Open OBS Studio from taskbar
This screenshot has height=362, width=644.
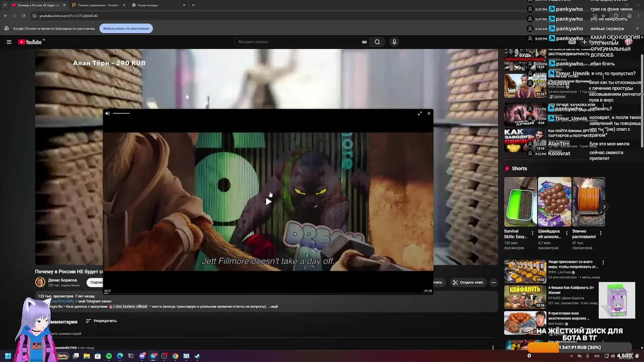pyautogui.click(x=164, y=356)
